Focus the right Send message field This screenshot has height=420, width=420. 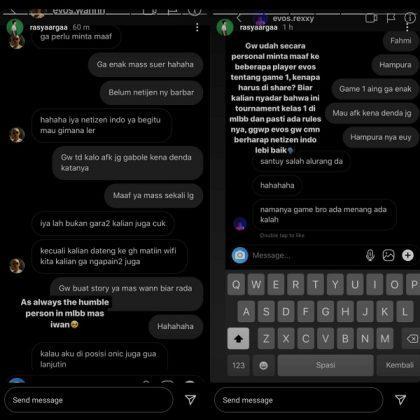pos(299,400)
